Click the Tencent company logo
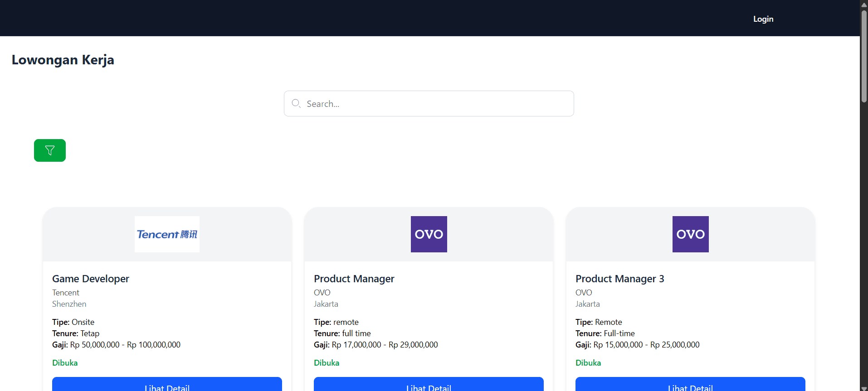Viewport: 868px width, 391px height. click(x=167, y=234)
